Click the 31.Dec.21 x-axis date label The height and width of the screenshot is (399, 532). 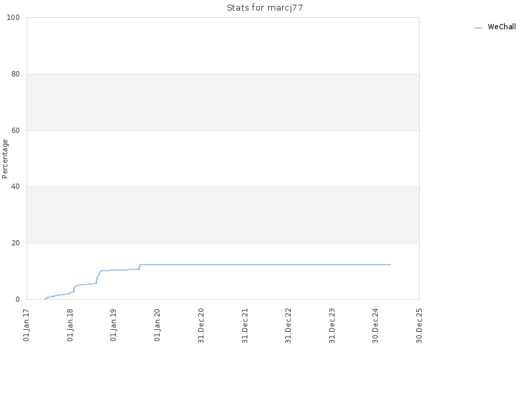click(x=245, y=326)
